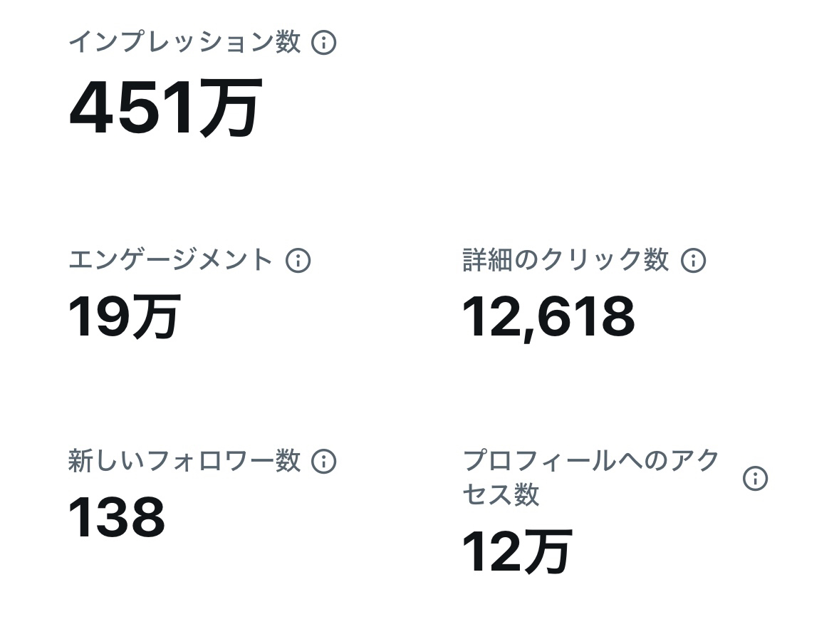Screen dimensions: 839x644
Task: Click the digits 19 in the engagement value
Action: [97, 317]
